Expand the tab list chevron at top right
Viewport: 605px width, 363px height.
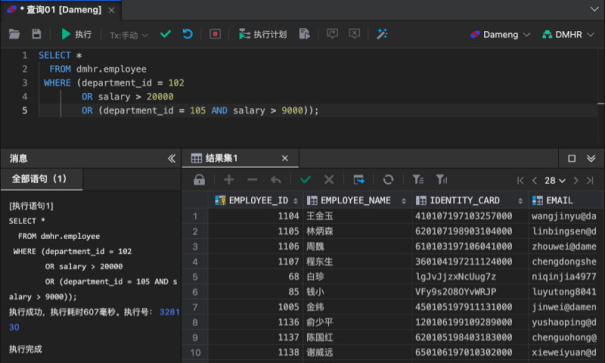pyautogui.click(x=595, y=9)
